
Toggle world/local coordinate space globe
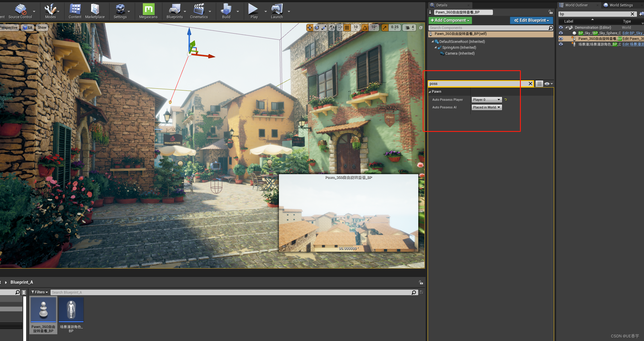pyautogui.click(x=332, y=28)
